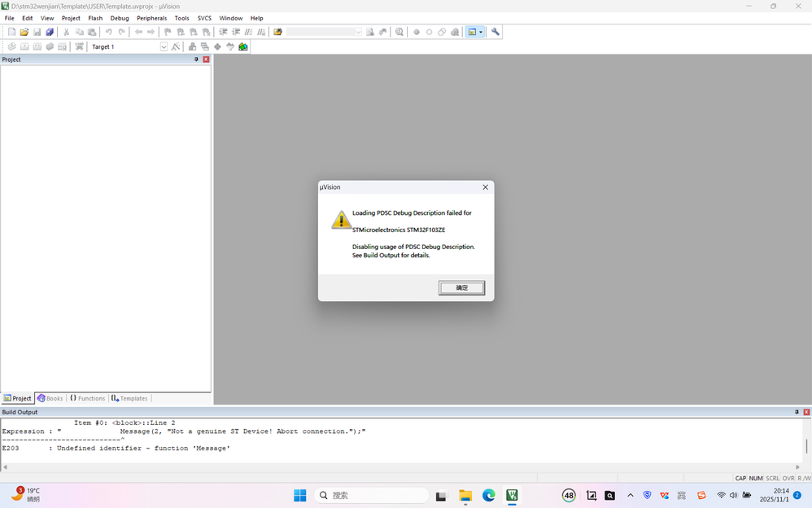Toggle auto-hide pin on Project panel
Screen dimensions: 812x508
(196, 59)
